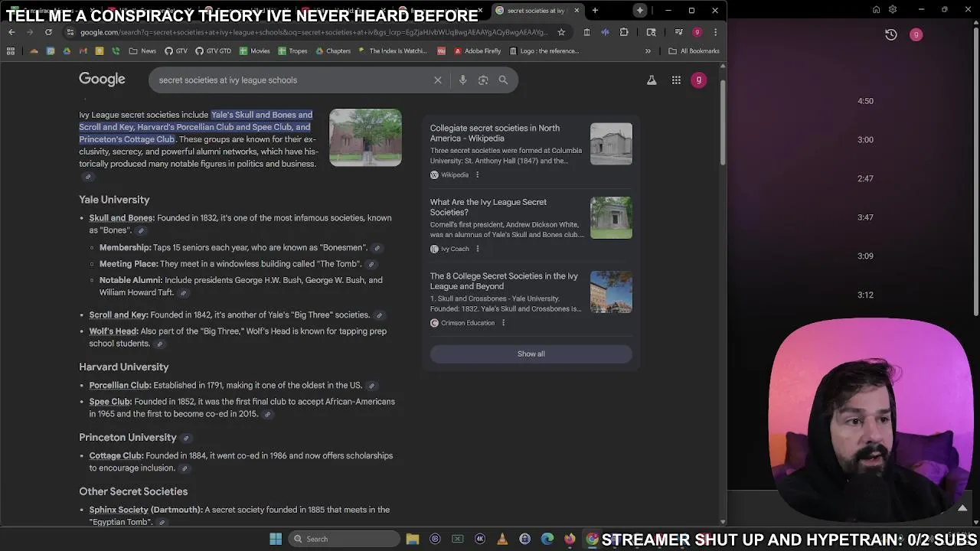Open Google account avatar on page
Image resolution: width=980 pixels, height=551 pixels.
(698, 80)
